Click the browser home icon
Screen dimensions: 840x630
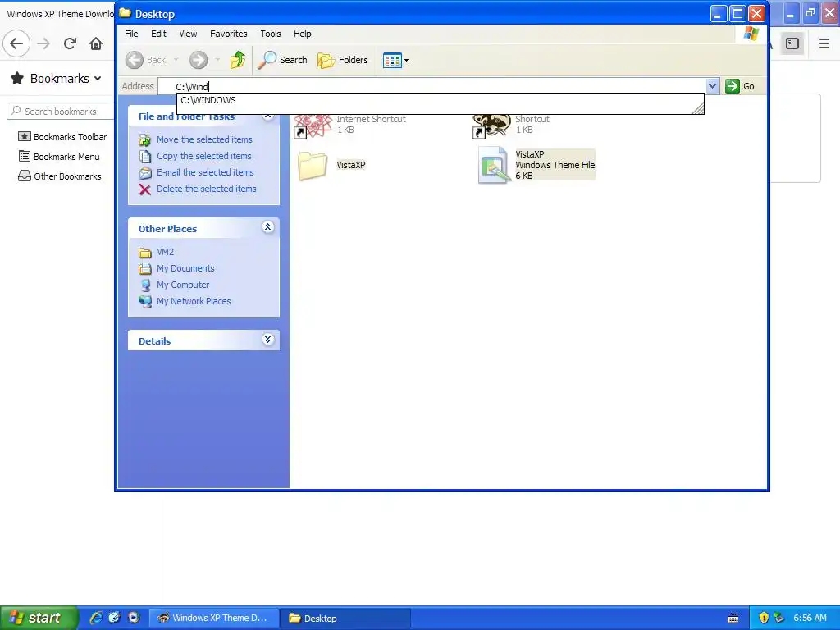tap(96, 43)
